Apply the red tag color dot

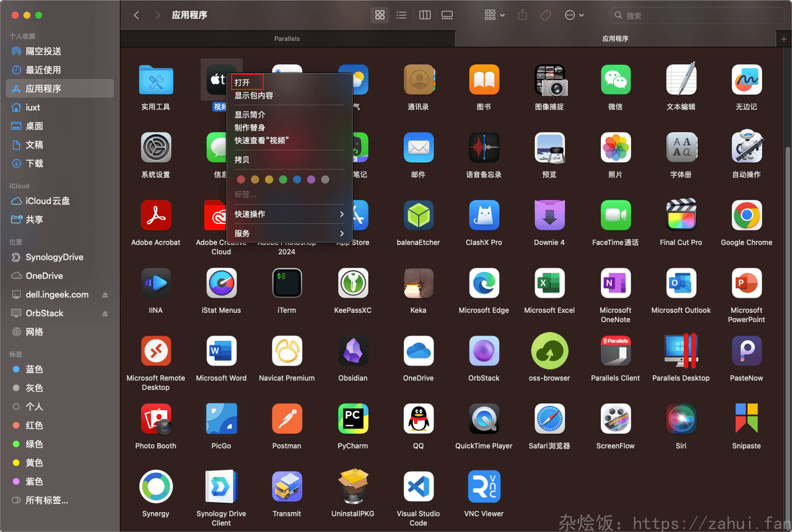click(x=240, y=179)
